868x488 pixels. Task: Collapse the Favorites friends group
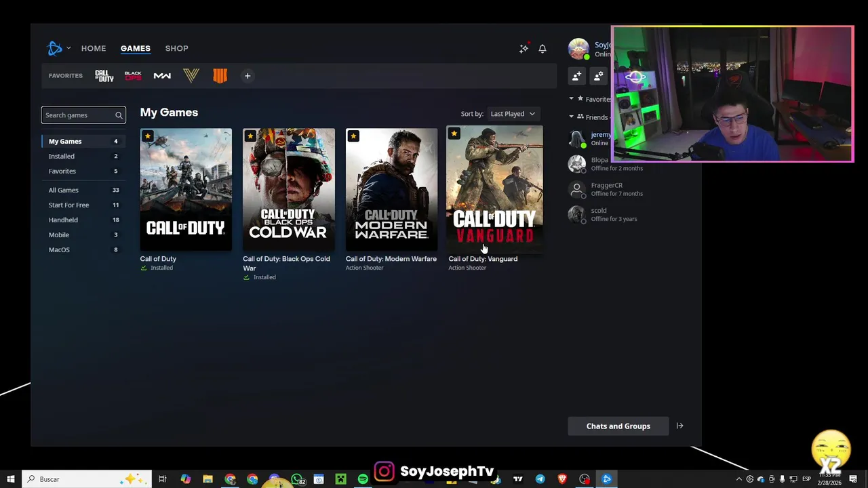(x=572, y=99)
